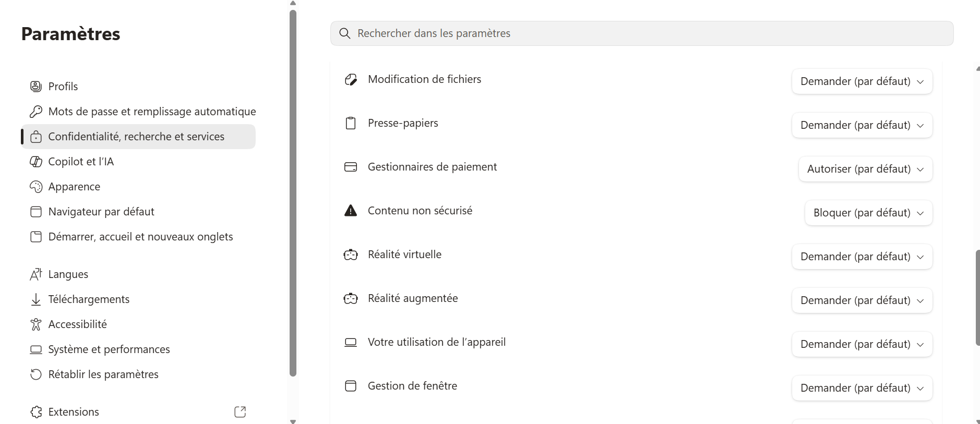980x424 pixels.
Task: Select Confidentialité, recherche et services menu item
Action: pyautogui.click(x=138, y=137)
